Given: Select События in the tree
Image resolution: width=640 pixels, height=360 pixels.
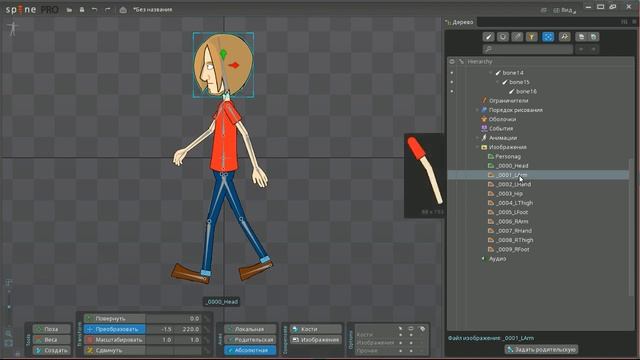Looking at the screenshot, I should [x=501, y=129].
